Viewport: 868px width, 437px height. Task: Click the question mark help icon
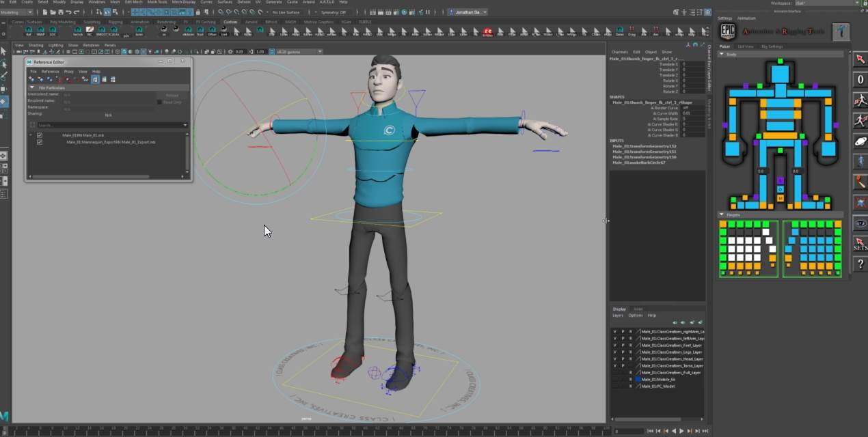click(x=860, y=264)
